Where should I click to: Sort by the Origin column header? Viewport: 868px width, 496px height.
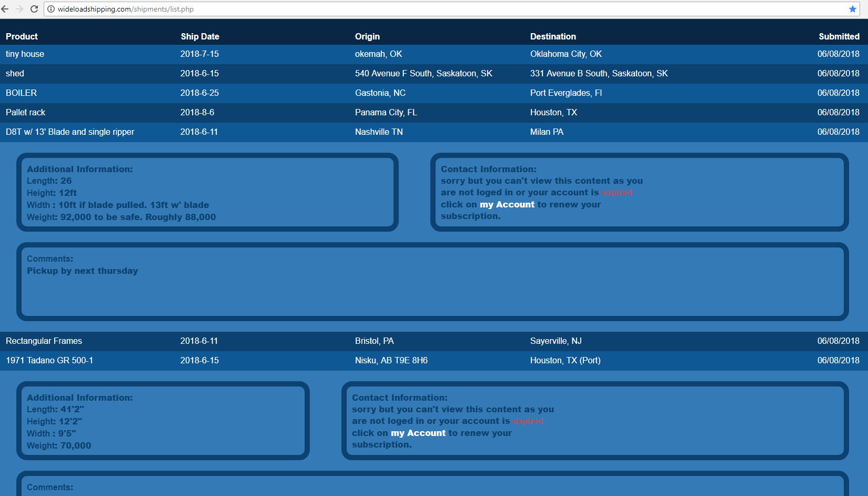click(x=367, y=36)
